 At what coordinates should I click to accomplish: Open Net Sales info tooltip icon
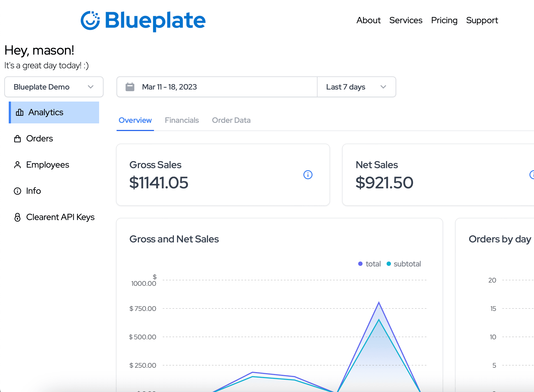coord(532,175)
